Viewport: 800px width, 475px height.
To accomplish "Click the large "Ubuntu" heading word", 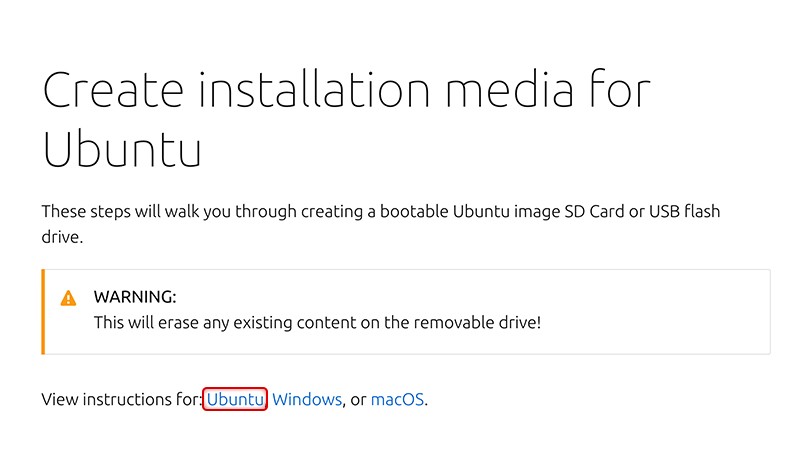I will 122,149.
